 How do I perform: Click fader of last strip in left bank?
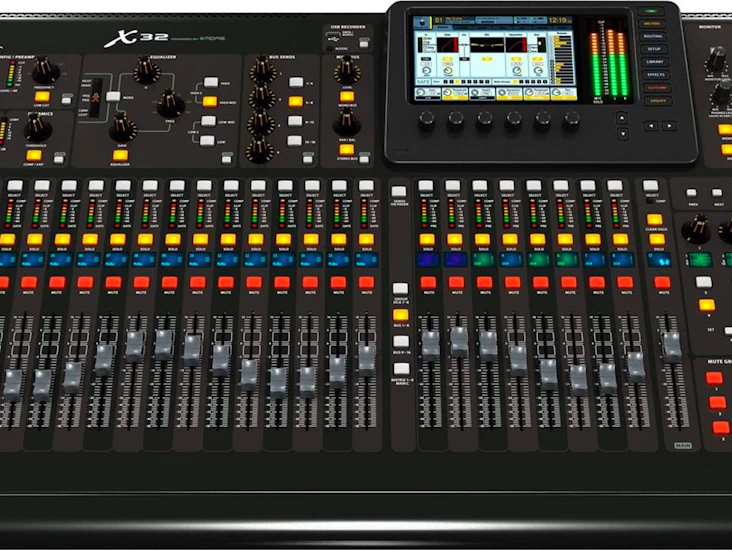(x=366, y=360)
